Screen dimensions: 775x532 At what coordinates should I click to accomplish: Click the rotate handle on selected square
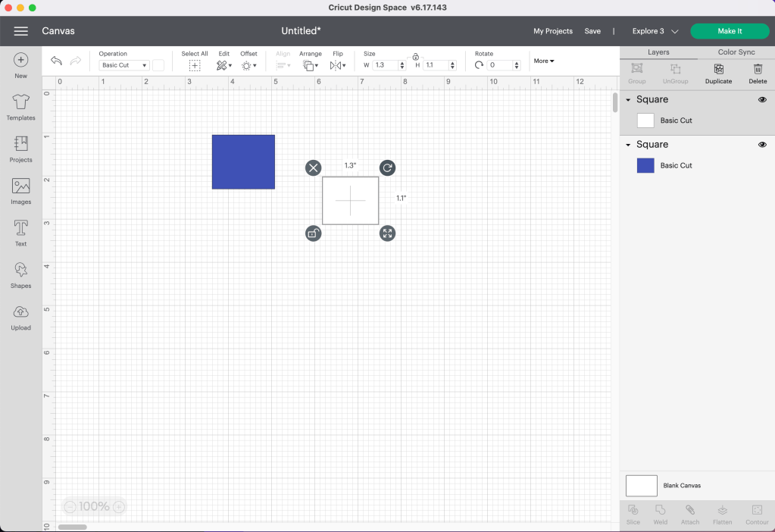tap(387, 167)
